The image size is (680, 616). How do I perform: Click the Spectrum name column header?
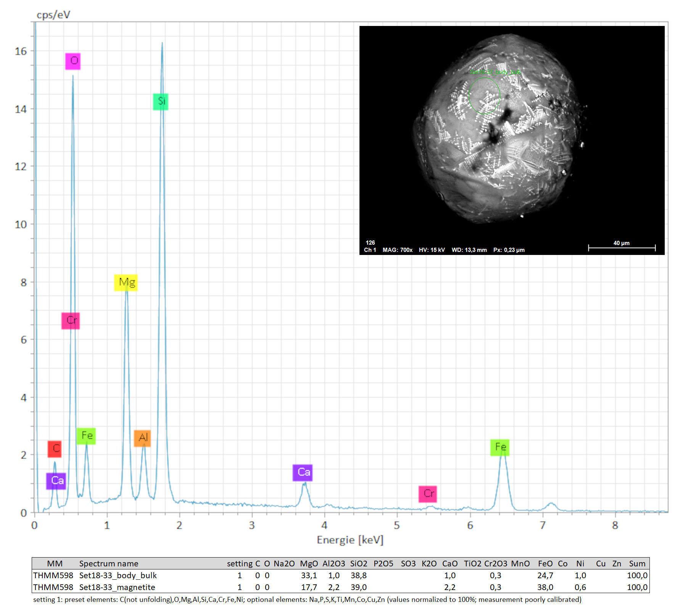(x=109, y=564)
